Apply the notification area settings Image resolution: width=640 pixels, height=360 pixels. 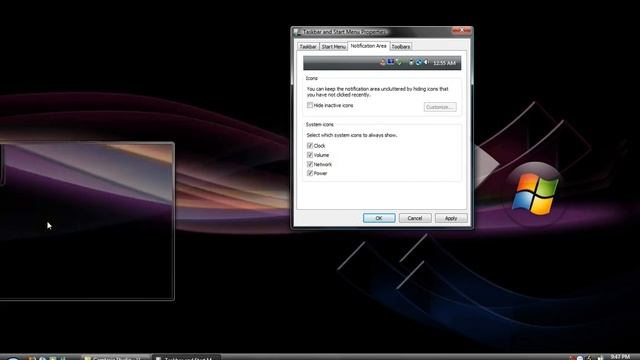tap(451, 218)
